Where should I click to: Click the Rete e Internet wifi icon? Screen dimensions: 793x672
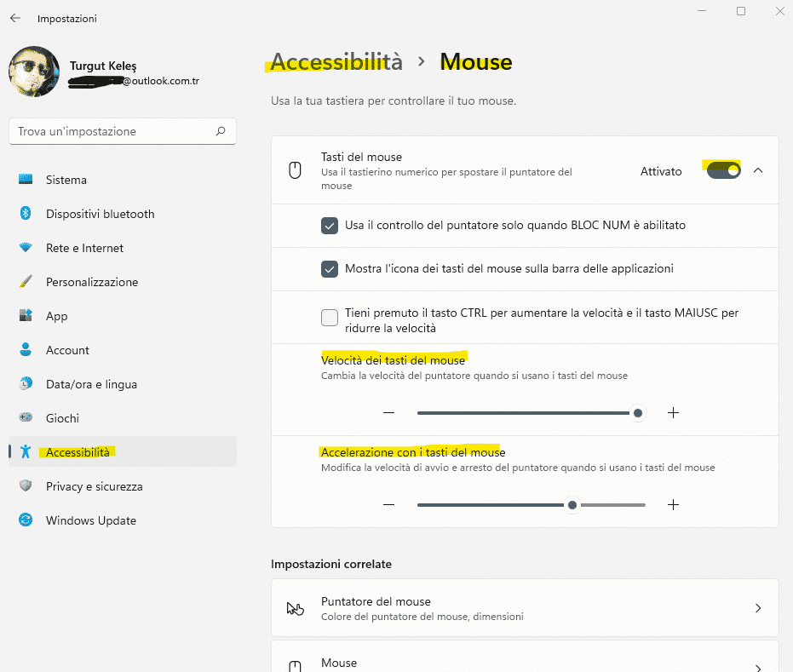(x=26, y=248)
